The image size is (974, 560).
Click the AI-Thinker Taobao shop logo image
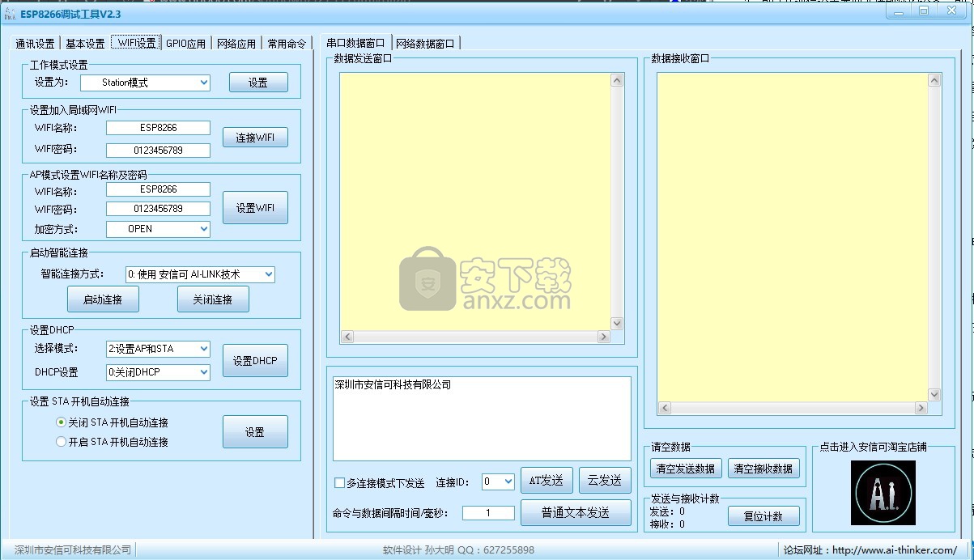[883, 493]
